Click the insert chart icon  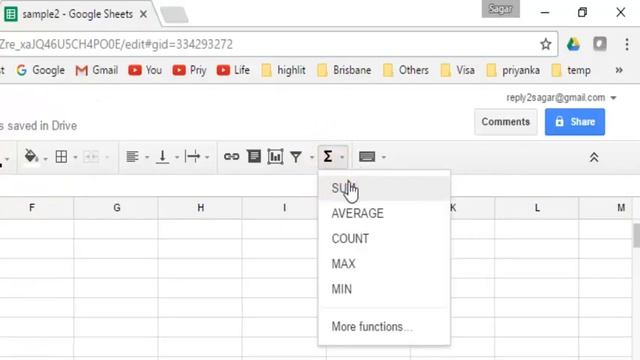point(275,157)
